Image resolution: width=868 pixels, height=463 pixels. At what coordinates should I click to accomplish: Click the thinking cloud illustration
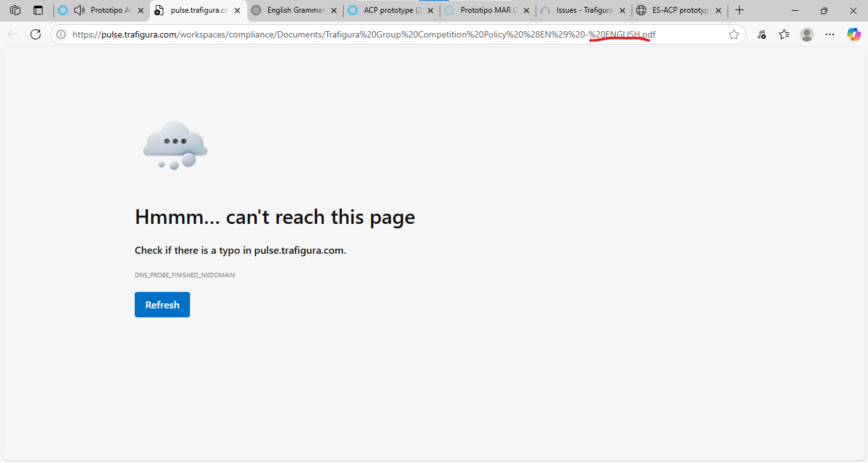point(175,146)
